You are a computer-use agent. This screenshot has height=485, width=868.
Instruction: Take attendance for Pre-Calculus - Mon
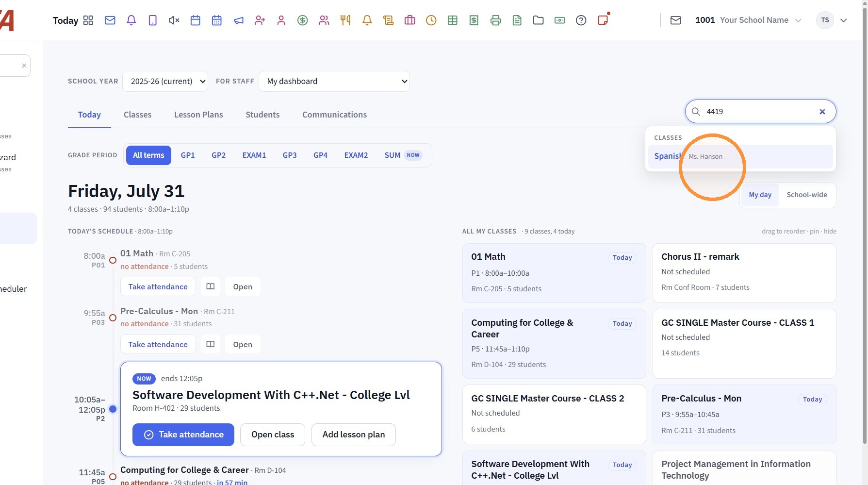pyautogui.click(x=158, y=344)
